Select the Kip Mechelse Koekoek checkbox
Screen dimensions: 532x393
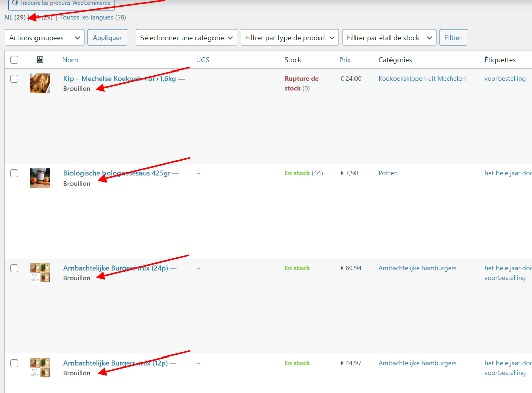(14, 79)
